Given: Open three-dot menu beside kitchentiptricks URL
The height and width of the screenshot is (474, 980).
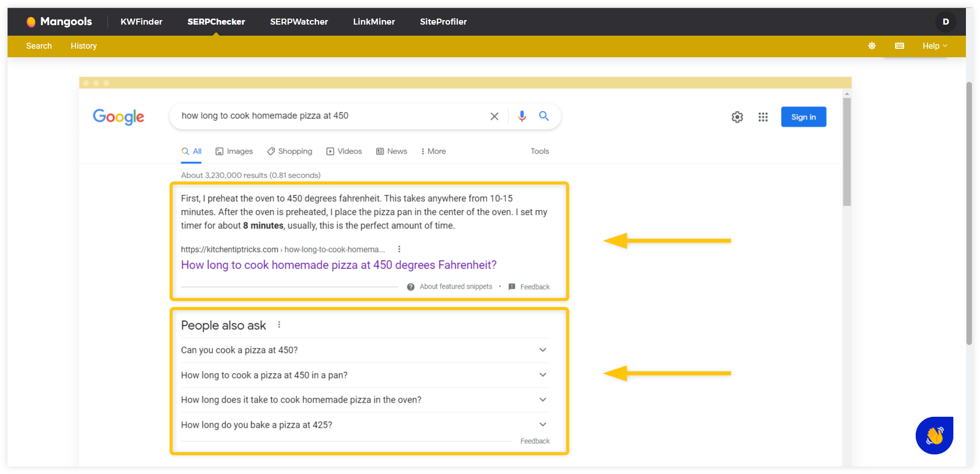Looking at the screenshot, I should (x=399, y=249).
